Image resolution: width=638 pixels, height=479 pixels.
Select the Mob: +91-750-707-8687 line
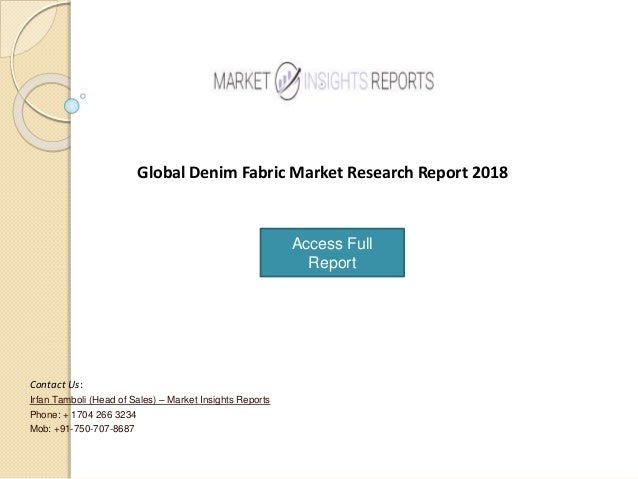click(82, 429)
